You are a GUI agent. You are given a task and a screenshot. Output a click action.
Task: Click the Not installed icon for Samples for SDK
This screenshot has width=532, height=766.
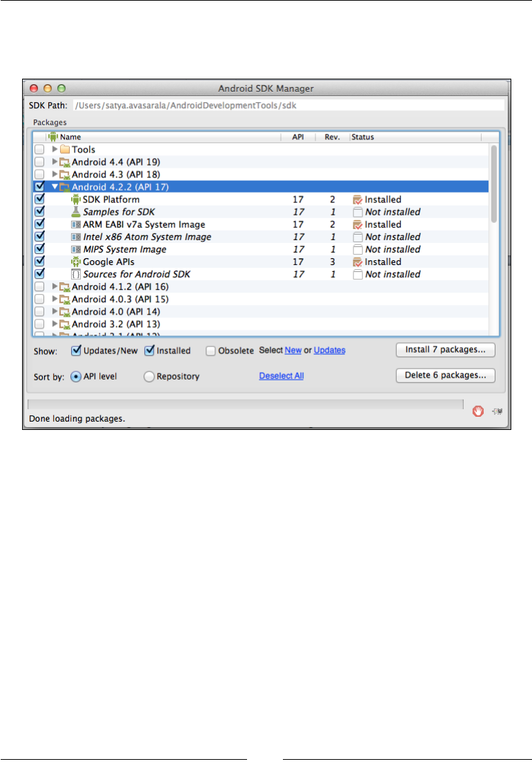(x=357, y=212)
